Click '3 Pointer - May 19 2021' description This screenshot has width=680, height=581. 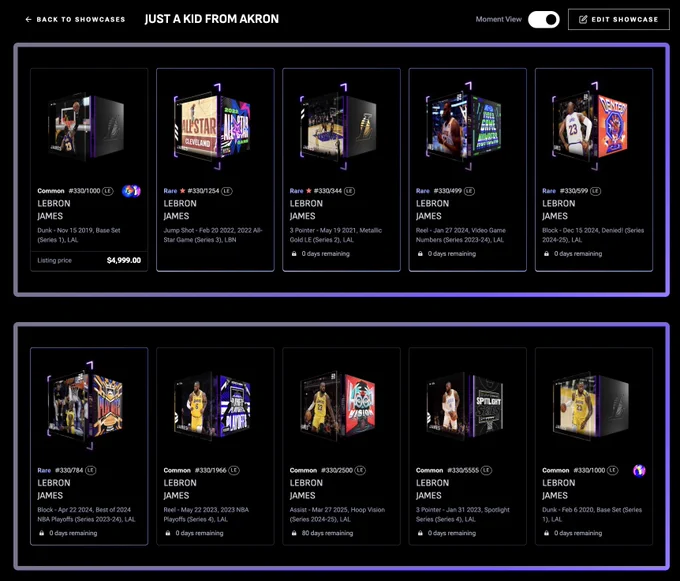coord(336,235)
